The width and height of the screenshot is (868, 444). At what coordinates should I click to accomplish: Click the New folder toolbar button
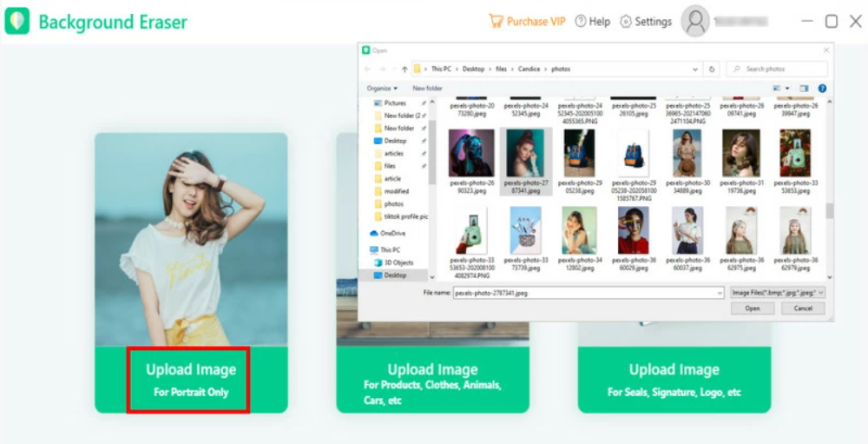(427, 88)
